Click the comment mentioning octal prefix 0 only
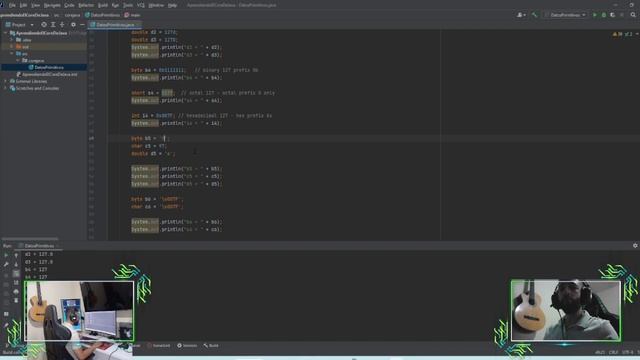 click(x=228, y=93)
